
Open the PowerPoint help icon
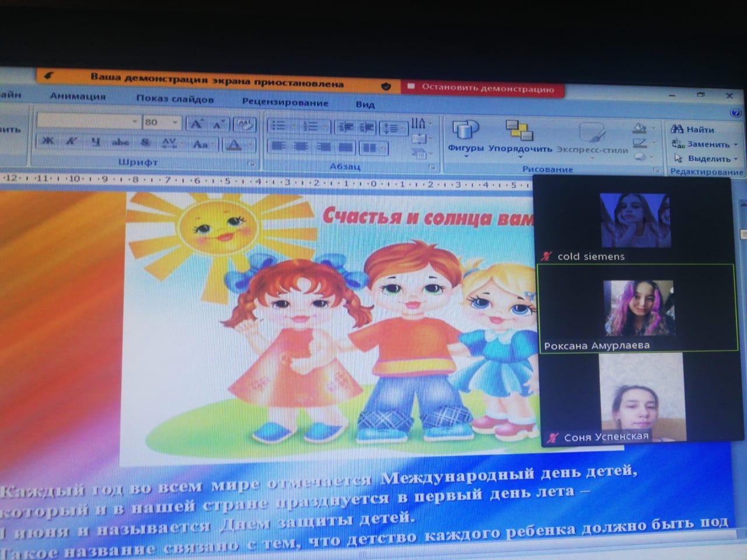click(735, 113)
